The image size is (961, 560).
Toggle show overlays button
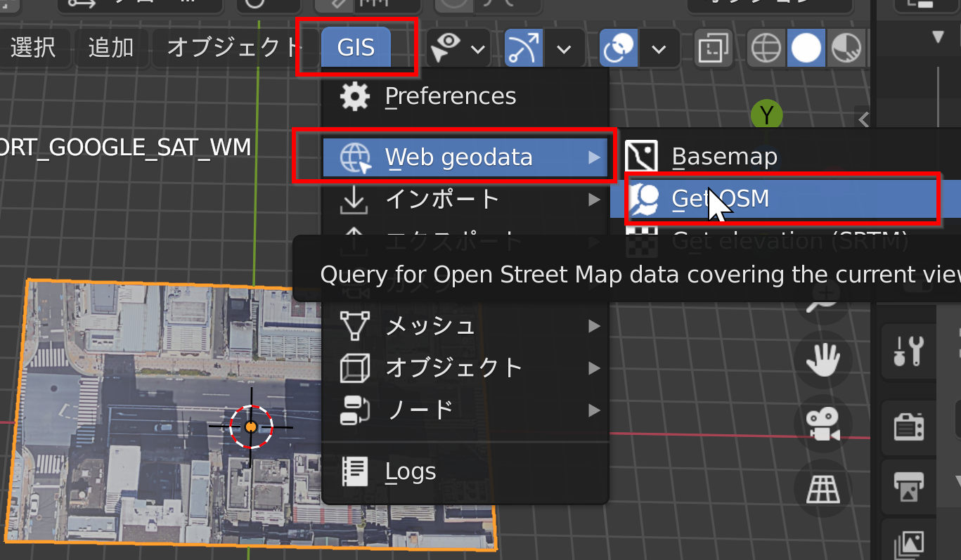pos(619,48)
